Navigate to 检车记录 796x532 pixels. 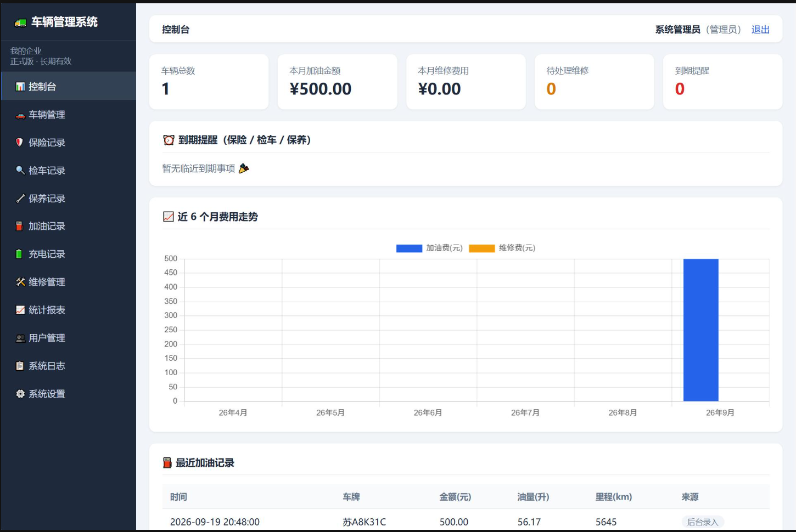[x=69, y=171]
